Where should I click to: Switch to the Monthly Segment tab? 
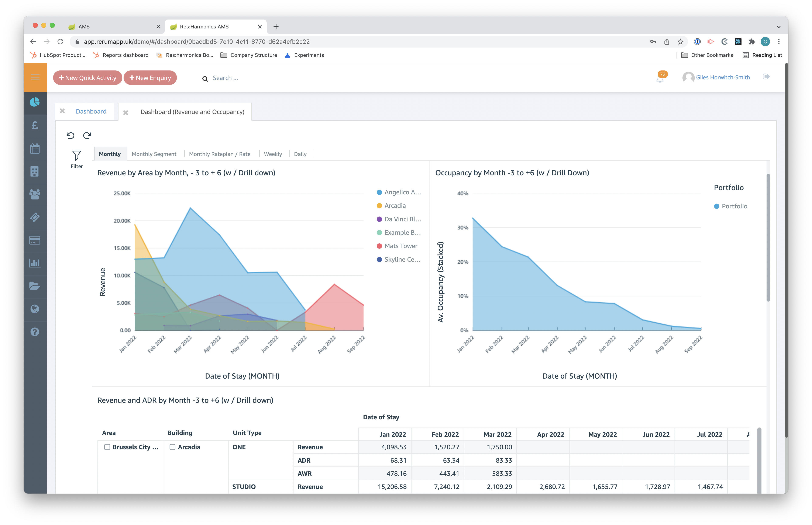154,154
